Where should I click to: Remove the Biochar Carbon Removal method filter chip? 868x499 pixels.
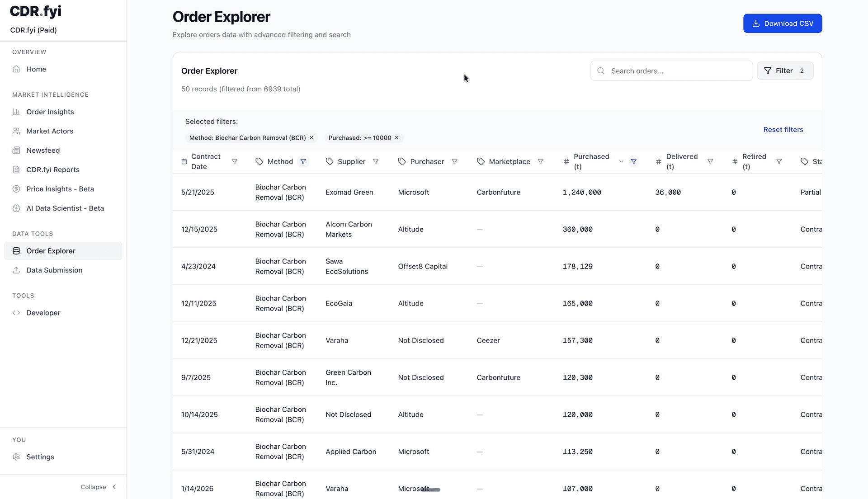(x=311, y=138)
